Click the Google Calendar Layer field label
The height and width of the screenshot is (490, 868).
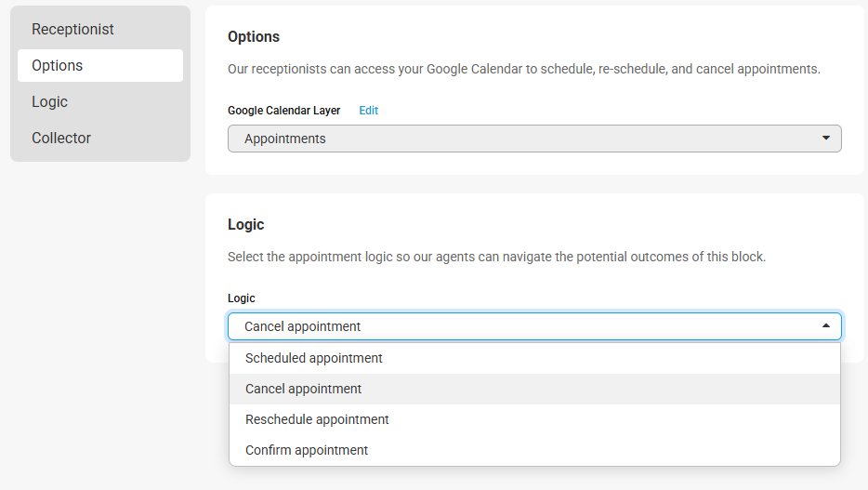coord(284,111)
